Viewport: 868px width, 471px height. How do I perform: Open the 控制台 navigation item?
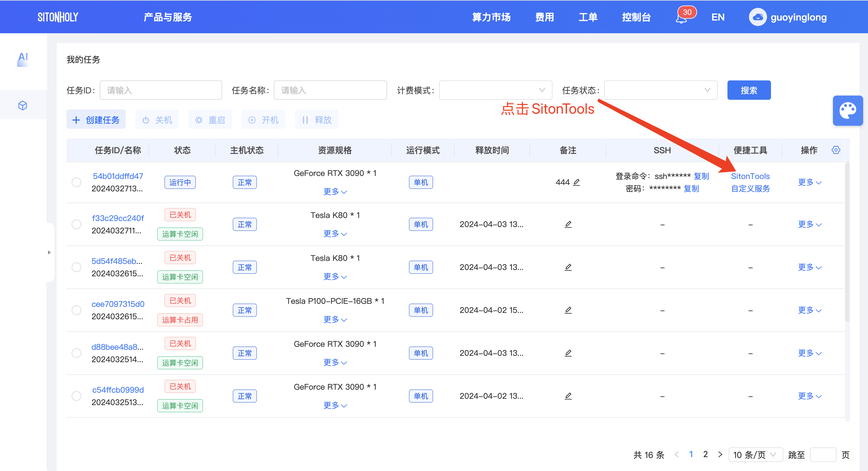click(x=636, y=17)
